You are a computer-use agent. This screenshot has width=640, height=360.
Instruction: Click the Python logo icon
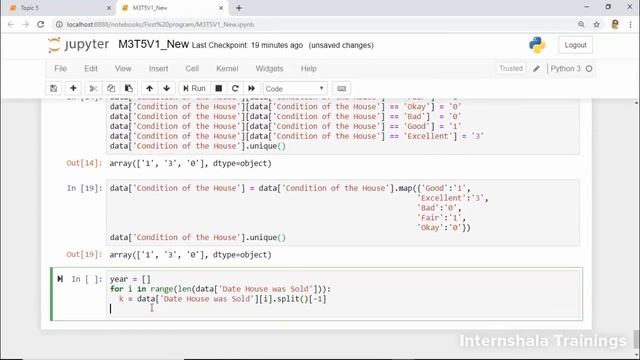pos(537,45)
